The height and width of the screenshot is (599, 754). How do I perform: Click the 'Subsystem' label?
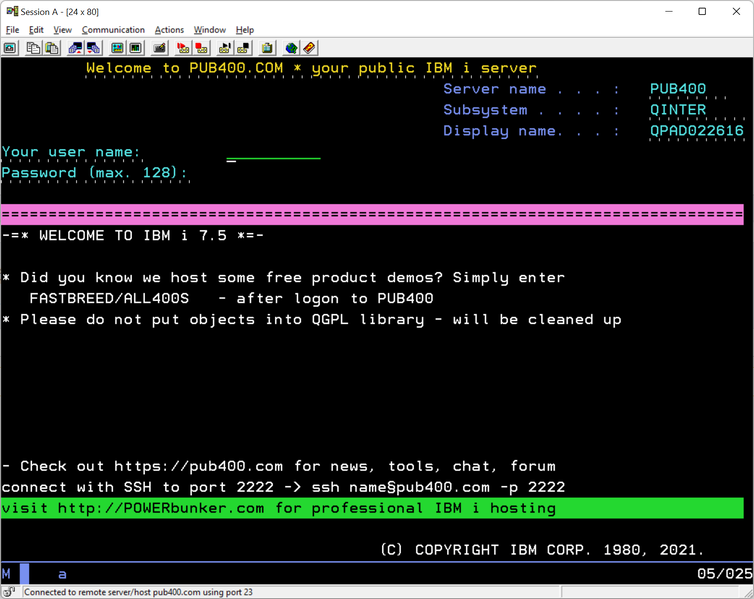tap(485, 110)
